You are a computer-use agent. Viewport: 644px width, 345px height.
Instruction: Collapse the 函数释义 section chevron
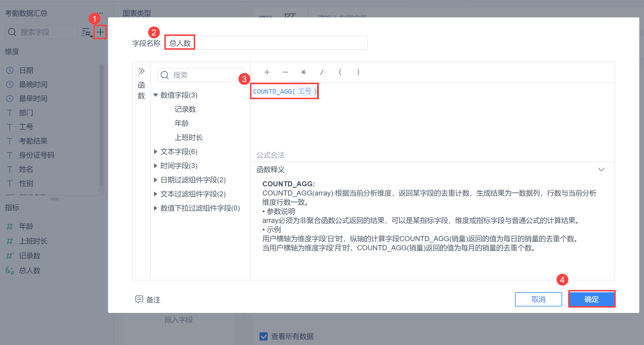(x=601, y=170)
